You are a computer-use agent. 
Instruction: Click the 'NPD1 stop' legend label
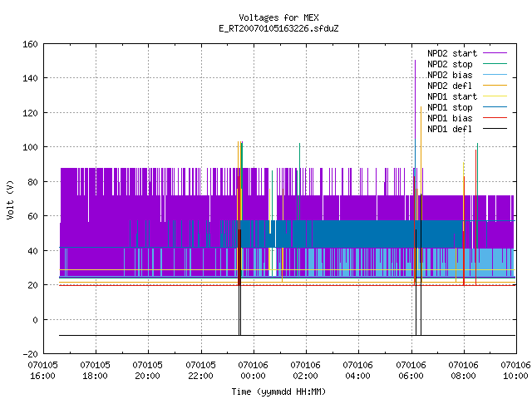point(450,107)
